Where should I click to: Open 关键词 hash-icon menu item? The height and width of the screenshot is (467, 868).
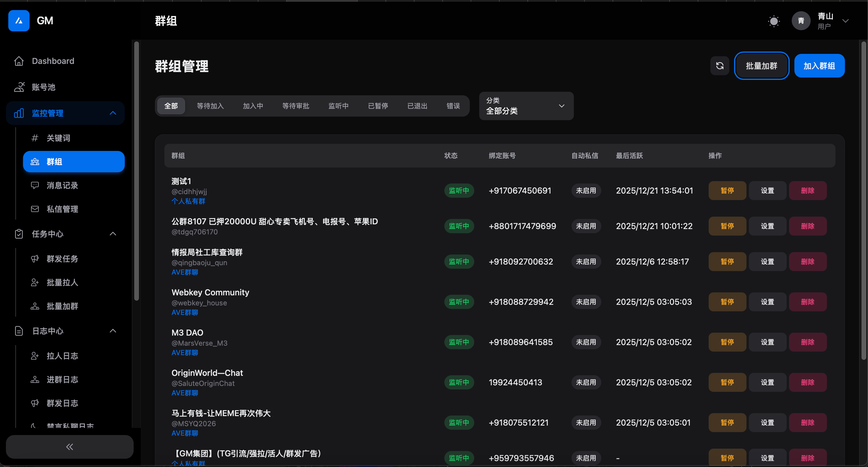coord(58,138)
